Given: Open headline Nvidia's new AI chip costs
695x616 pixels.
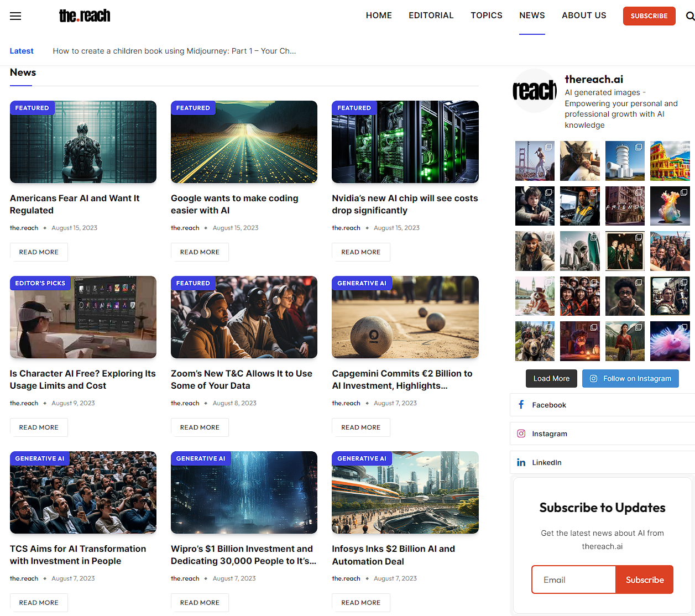Looking at the screenshot, I should coord(405,204).
